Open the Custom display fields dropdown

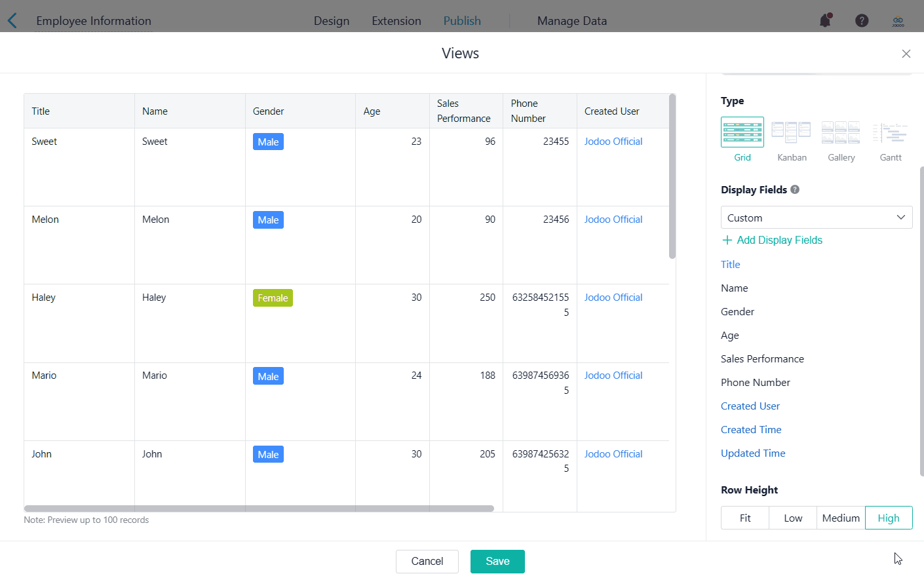tap(816, 218)
